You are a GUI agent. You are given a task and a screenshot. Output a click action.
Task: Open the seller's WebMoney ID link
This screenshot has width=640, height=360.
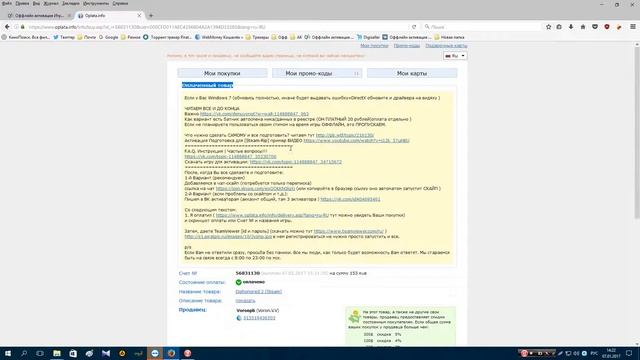pyautogui.click(x=259, y=318)
